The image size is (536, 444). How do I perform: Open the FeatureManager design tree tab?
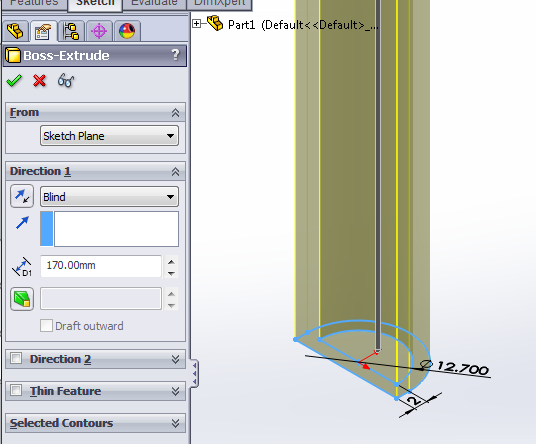[x=15, y=31]
